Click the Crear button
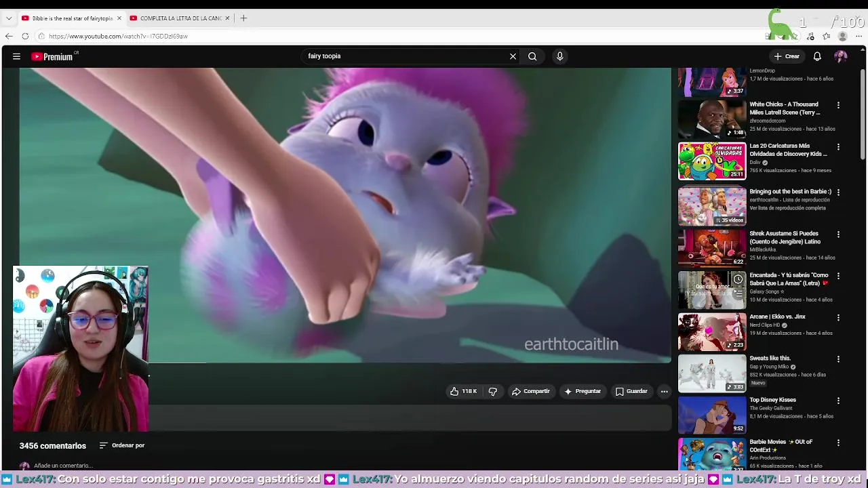This screenshot has height=488, width=868. 787,56
